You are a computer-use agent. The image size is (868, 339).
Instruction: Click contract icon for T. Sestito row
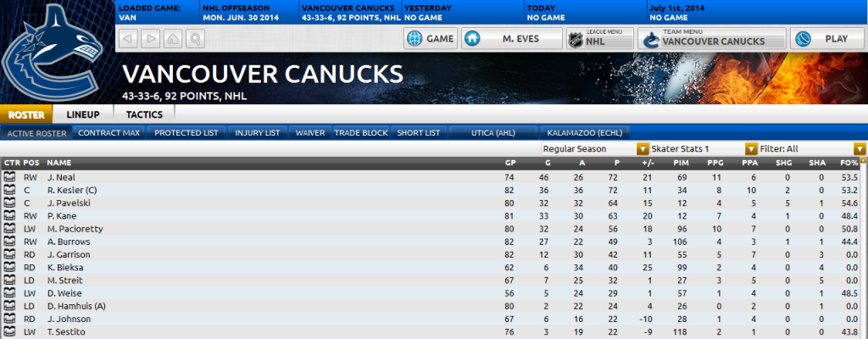pyautogui.click(x=8, y=332)
